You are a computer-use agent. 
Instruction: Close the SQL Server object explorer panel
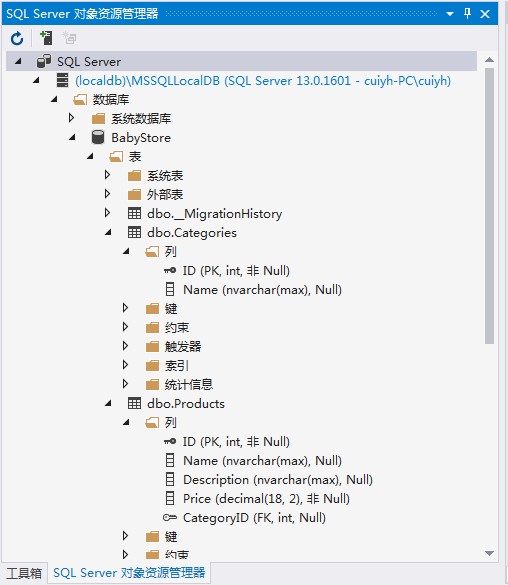(485, 14)
